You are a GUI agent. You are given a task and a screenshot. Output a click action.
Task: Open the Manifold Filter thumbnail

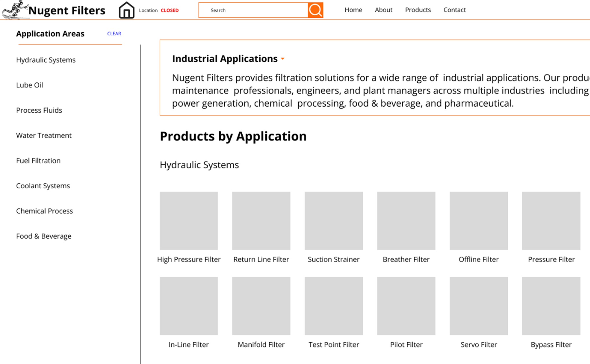click(261, 306)
